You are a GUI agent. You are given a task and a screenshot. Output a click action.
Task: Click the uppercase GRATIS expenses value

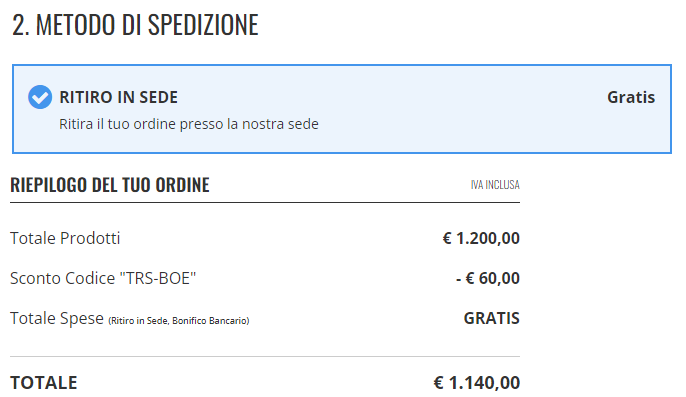(492, 318)
